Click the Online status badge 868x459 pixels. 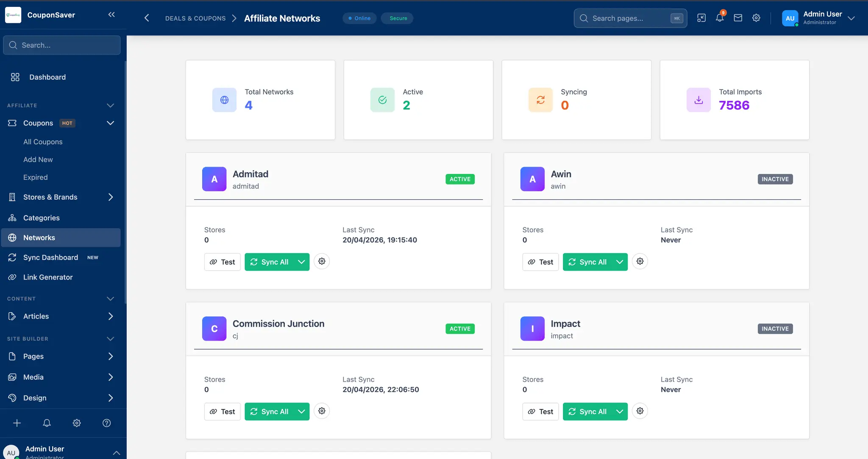coord(359,18)
